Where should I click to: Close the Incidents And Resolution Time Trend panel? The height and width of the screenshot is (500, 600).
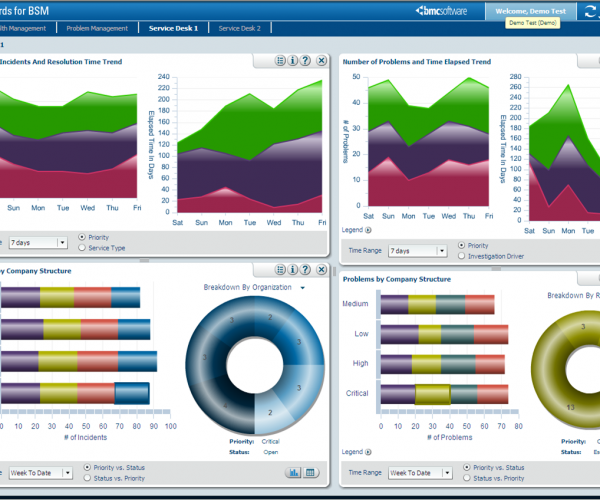coord(322,60)
